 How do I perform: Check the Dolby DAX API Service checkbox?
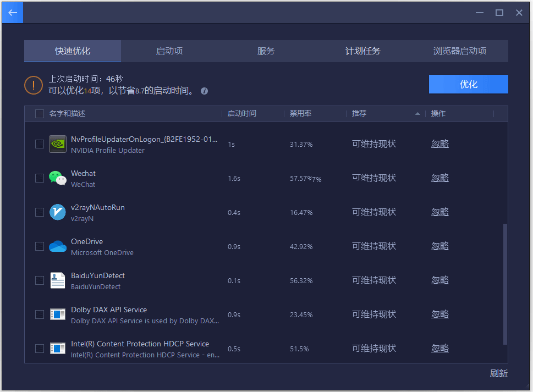pyautogui.click(x=40, y=314)
